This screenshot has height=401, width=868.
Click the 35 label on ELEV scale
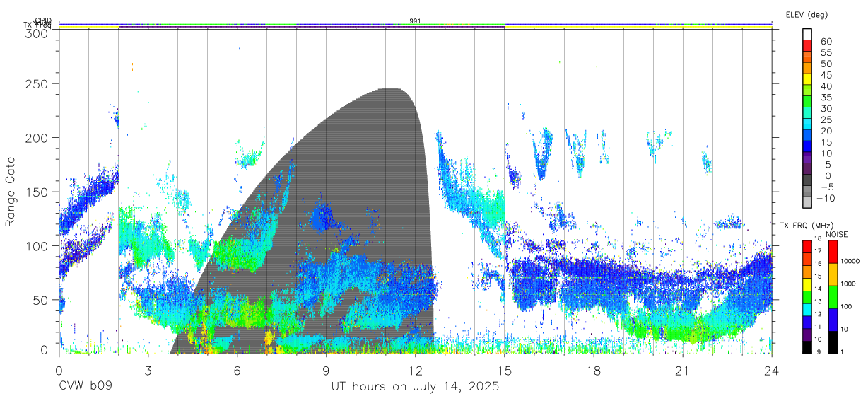tap(826, 98)
